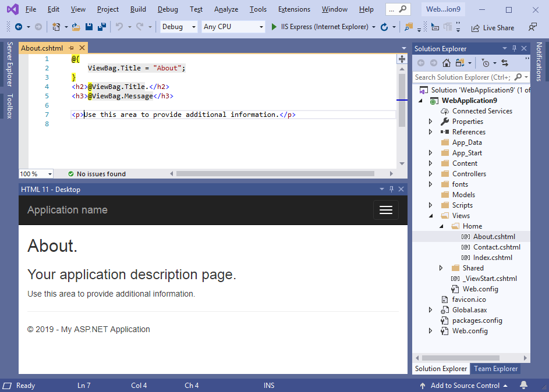Toggle the hamburger navigation menu in preview
The width and height of the screenshot is (549, 392).
click(x=386, y=211)
